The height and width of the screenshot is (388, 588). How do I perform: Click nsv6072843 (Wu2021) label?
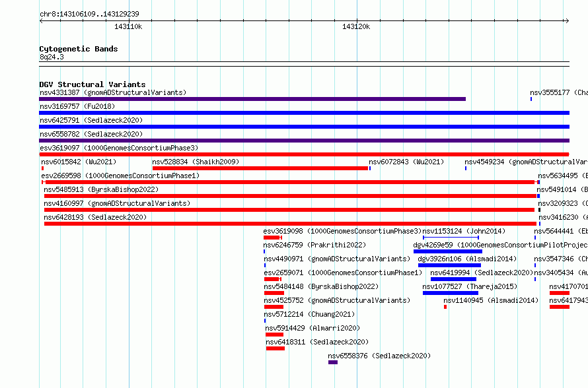(x=406, y=162)
